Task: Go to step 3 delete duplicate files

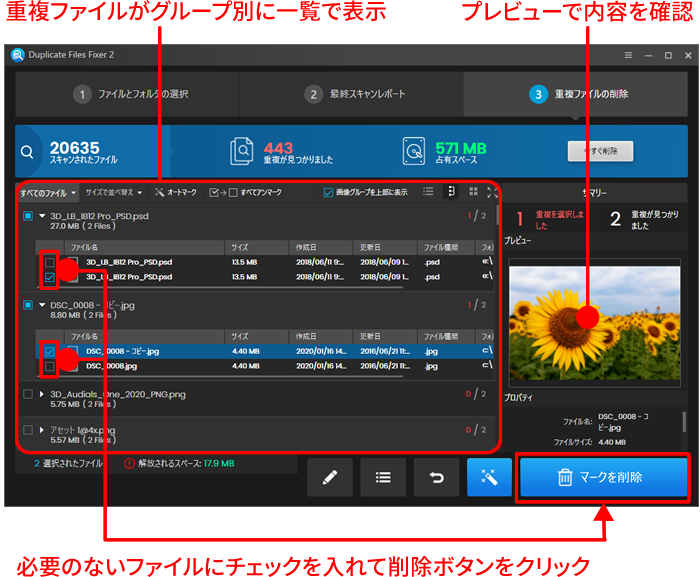Action: [575, 94]
